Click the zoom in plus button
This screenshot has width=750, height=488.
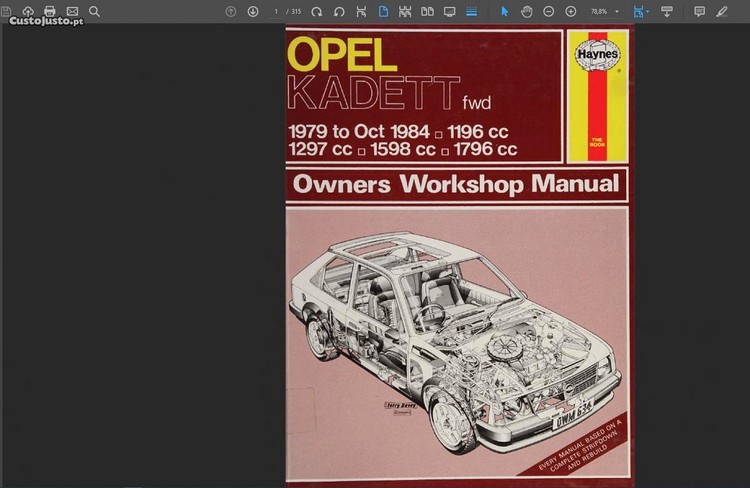[x=571, y=11]
